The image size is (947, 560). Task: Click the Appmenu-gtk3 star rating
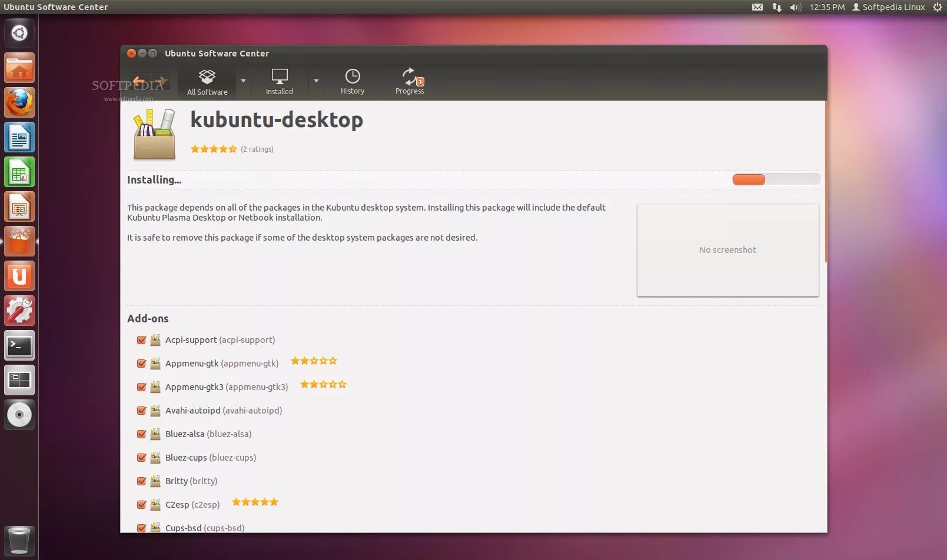point(323,384)
